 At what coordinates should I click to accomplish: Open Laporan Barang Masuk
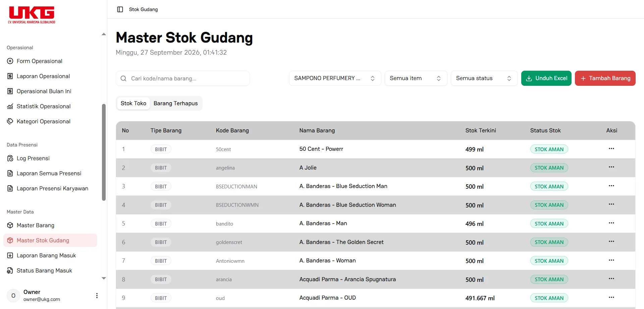pyautogui.click(x=50, y=255)
